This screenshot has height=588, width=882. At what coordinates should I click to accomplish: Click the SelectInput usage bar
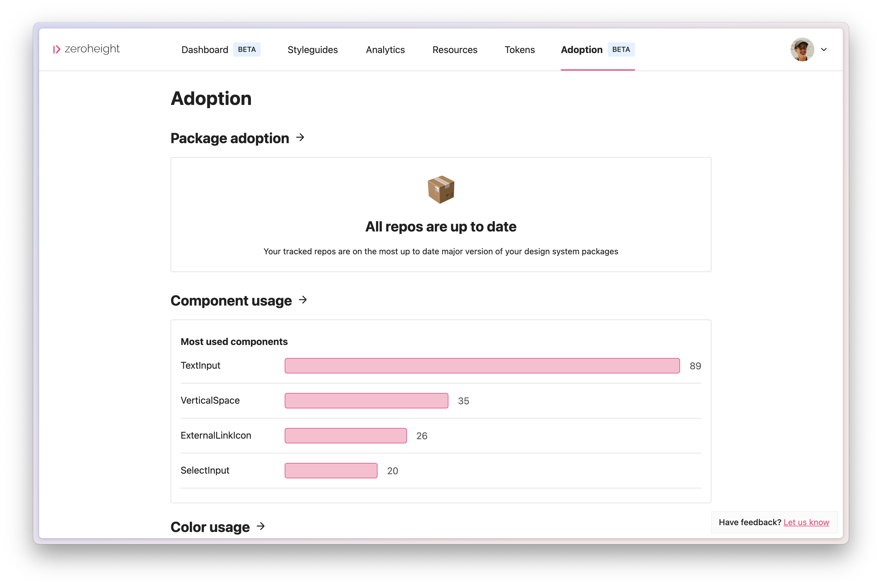pyautogui.click(x=331, y=471)
